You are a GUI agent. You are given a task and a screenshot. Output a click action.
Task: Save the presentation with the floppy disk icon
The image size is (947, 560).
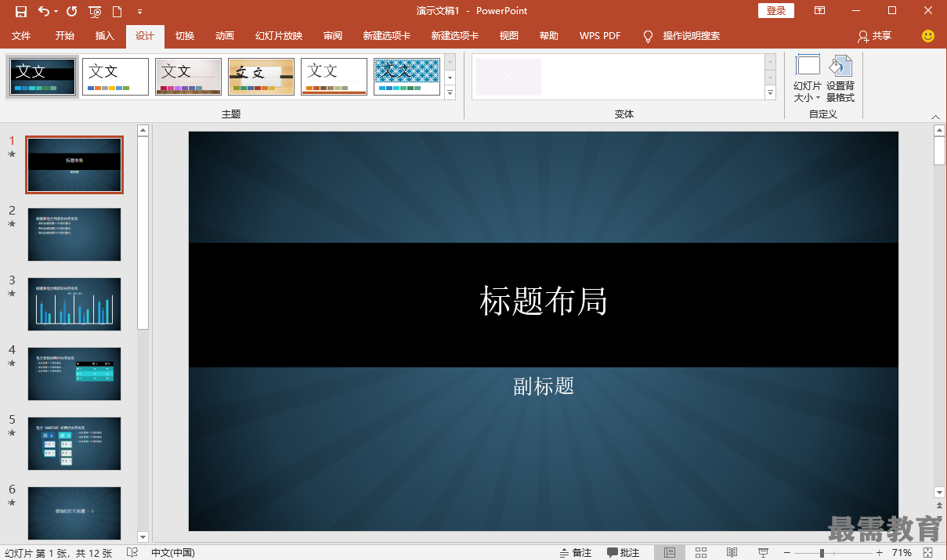(21, 11)
